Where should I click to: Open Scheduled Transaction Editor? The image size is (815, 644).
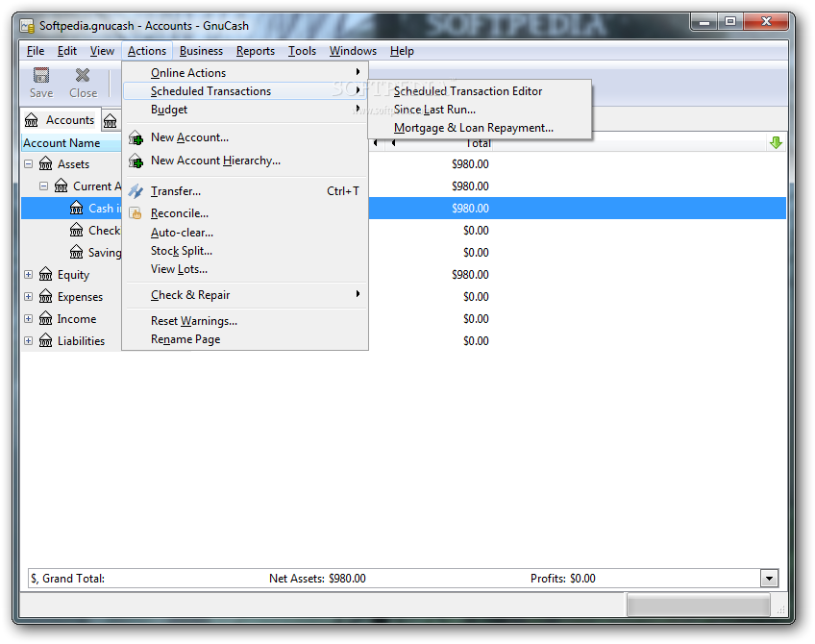point(480,91)
